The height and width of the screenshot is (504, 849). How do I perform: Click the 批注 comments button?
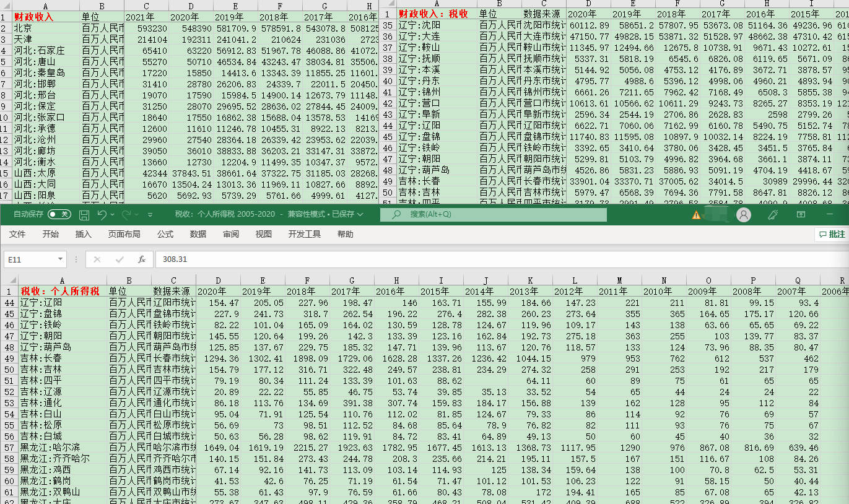coord(832,235)
